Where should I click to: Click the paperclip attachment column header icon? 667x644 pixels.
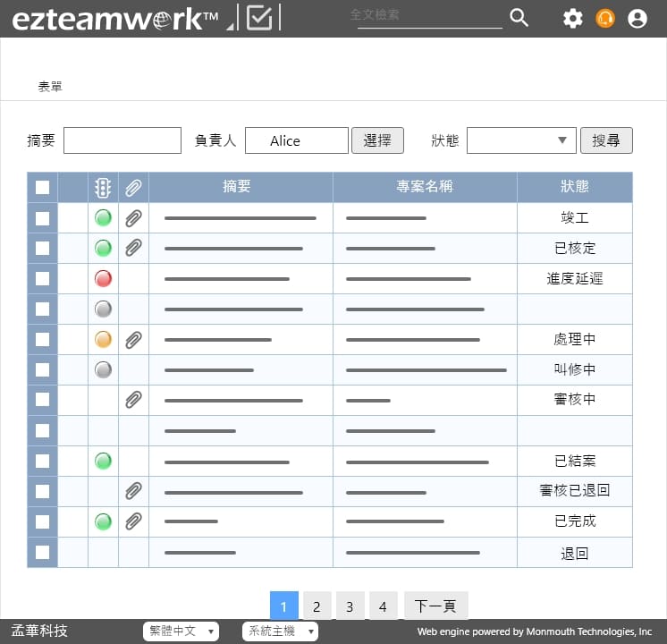pyautogui.click(x=133, y=187)
